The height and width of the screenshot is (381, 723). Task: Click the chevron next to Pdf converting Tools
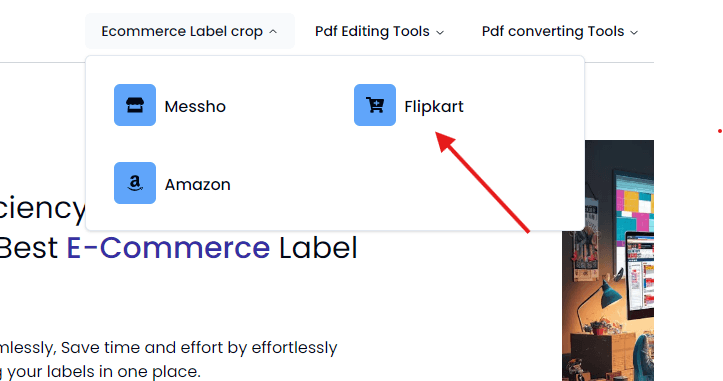[634, 32]
